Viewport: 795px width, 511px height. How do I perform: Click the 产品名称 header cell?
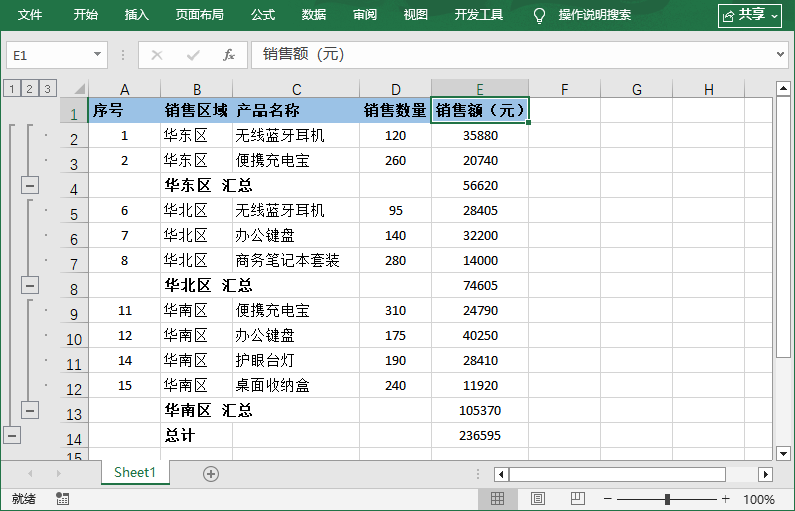[296, 110]
